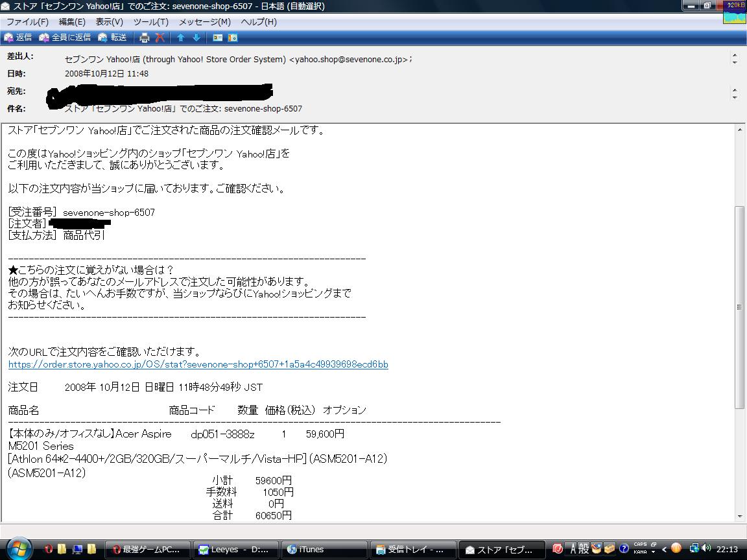Go to next message with down arrow
The width and height of the screenshot is (747, 560).
[196, 38]
